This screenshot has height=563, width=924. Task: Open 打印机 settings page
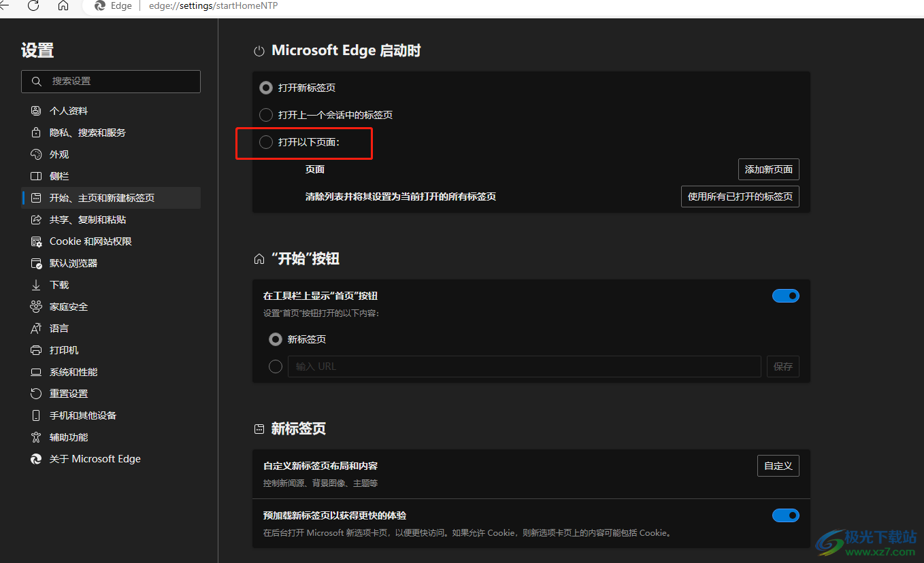coord(111,350)
